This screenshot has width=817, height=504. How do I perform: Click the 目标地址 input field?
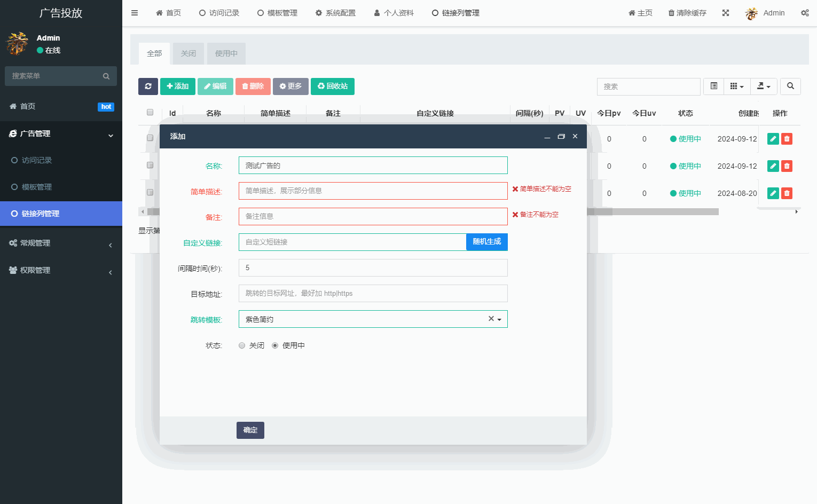click(x=373, y=294)
